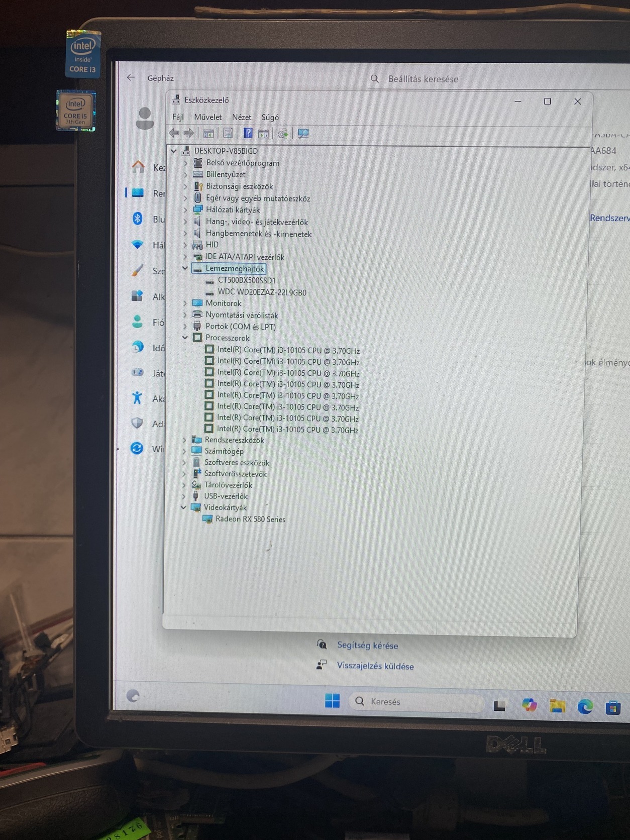
Task: Open File Explorer from the taskbar
Action: click(x=557, y=706)
